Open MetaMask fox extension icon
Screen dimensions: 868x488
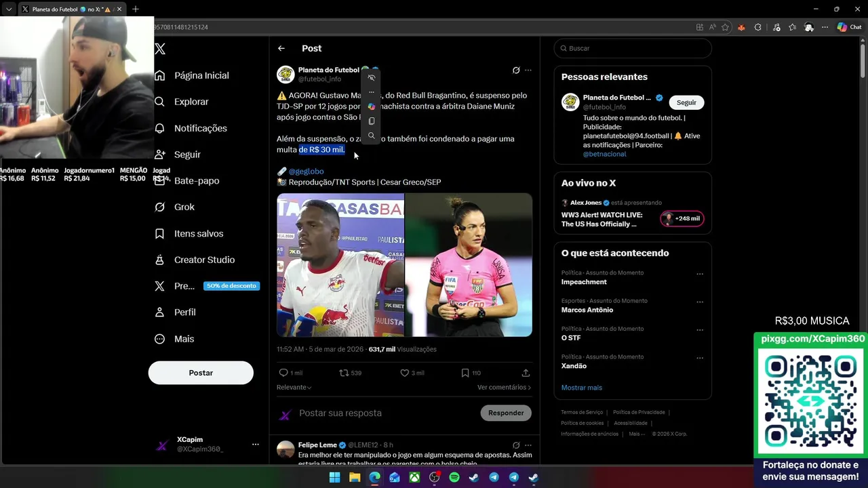[x=741, y=27]
